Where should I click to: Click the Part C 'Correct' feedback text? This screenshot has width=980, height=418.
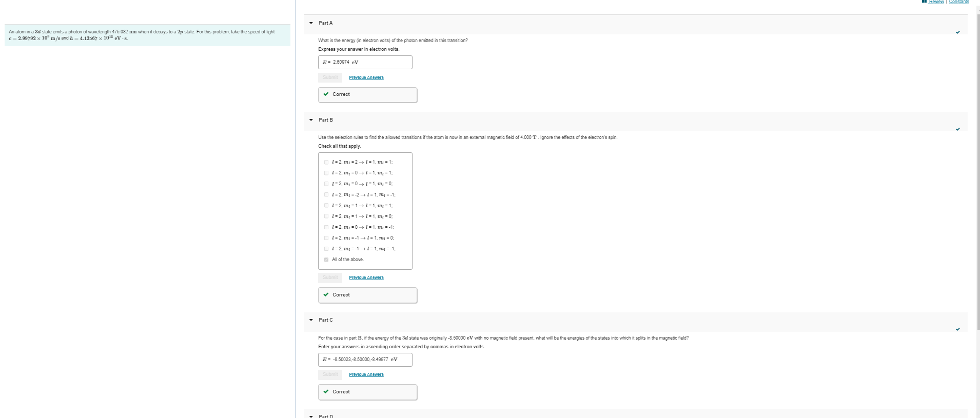[341, 392]
